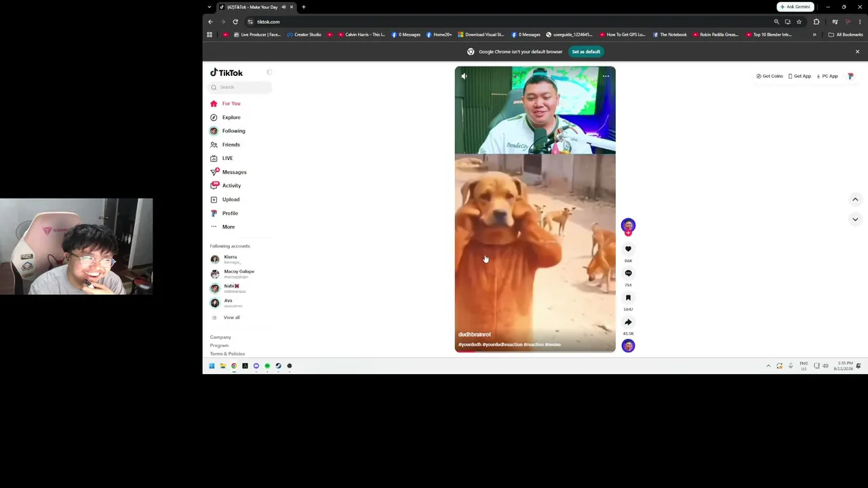The image size is (868, 488).
Task: Click dudhbrainrot username on video
Action: 475,334
